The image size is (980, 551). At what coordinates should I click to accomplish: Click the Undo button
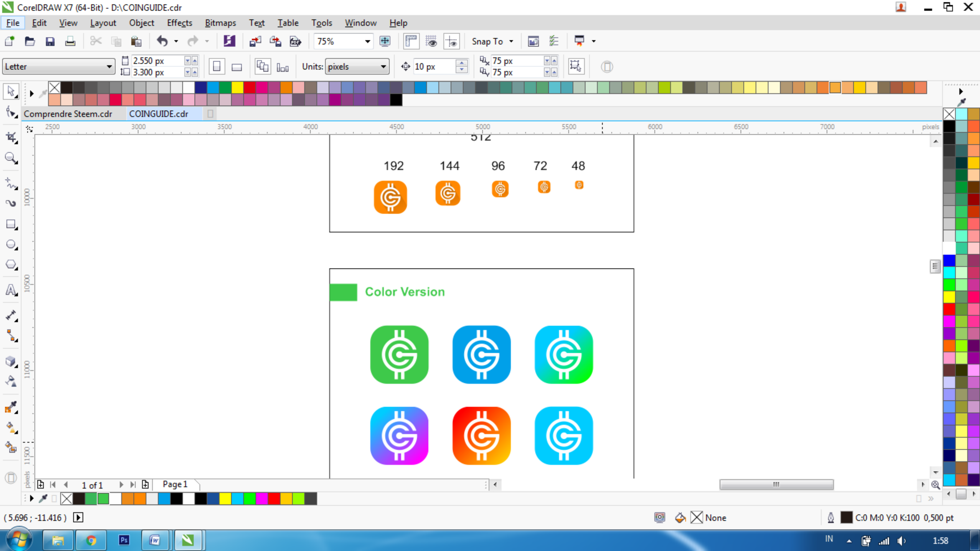162,41
